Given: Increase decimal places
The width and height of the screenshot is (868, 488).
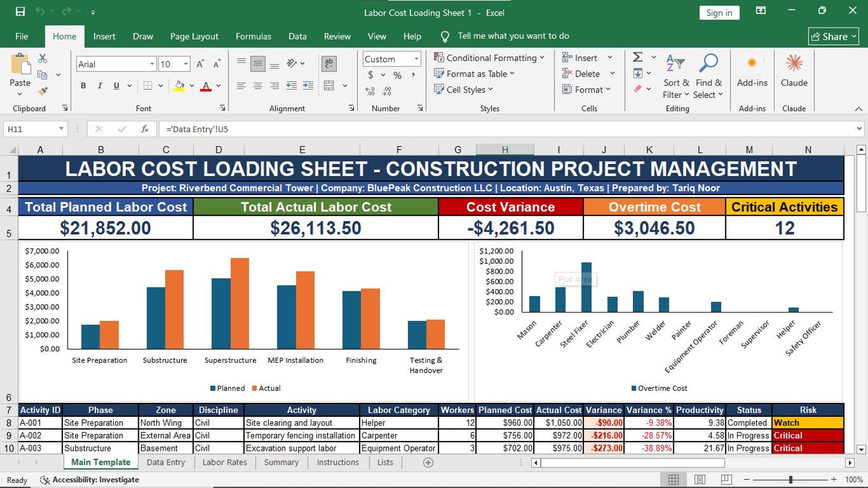Looking at the screenshot, I should coord(371,91).
